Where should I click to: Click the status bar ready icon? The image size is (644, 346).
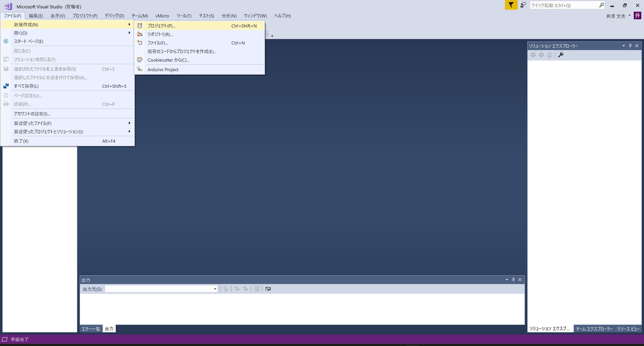click(x=5, y=339)
